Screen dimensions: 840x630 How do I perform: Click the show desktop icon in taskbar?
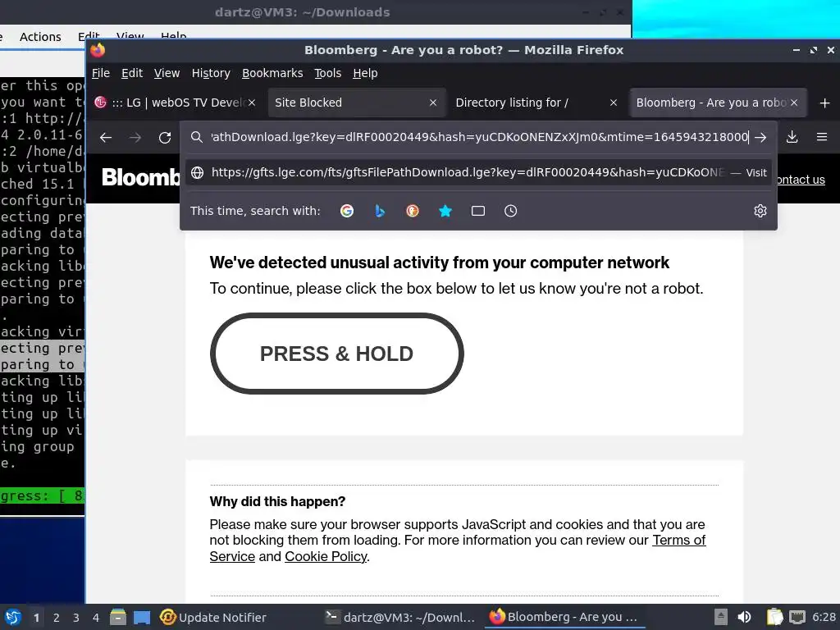(x=141, y=617)
